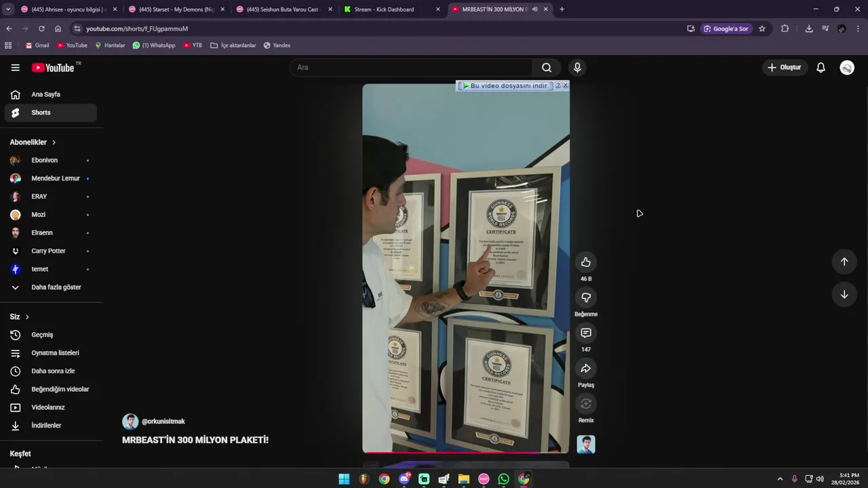Open the tab search dropdown in Chrome

pyautogui.click(x=8, y=9)
